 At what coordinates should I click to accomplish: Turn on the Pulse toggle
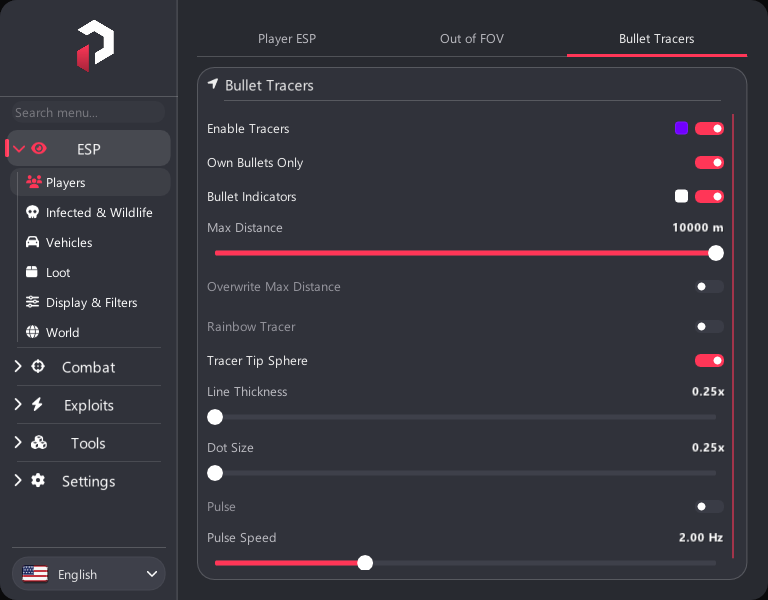click(x=709, y=506)
